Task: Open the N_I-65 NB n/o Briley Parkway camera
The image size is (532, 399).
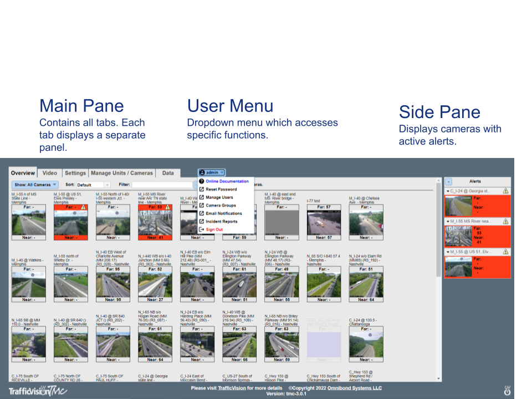Action: click(x=282, y=344)
